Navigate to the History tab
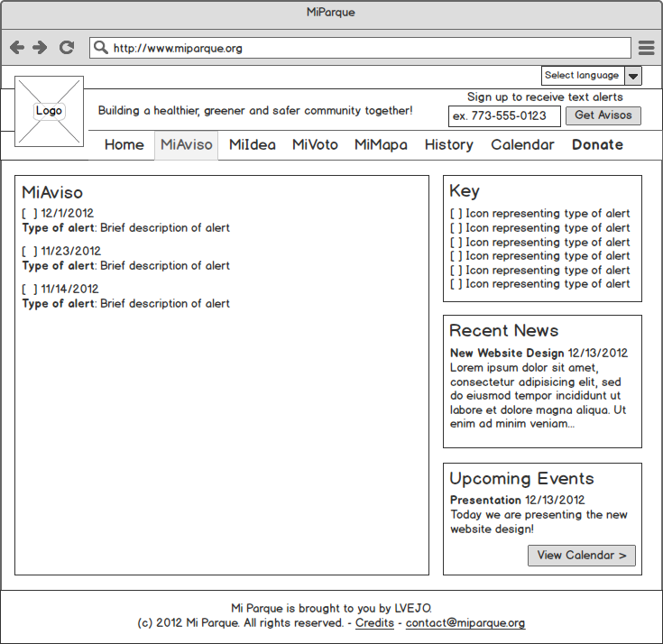The height and width of the screenshot is (644, 663). coord(449,144)
